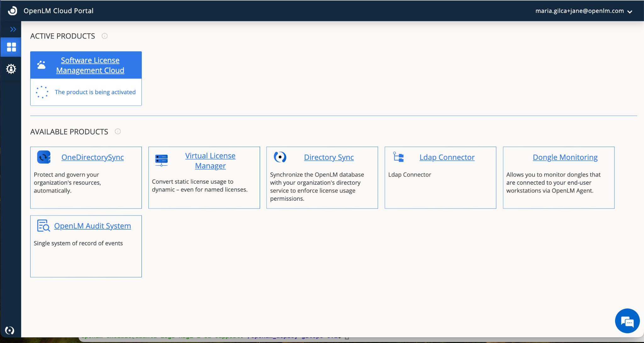Click the OpenLM icon at the bottom of sidebar
644x343 pixels.
pyautogui.click(x=10, y=330)
